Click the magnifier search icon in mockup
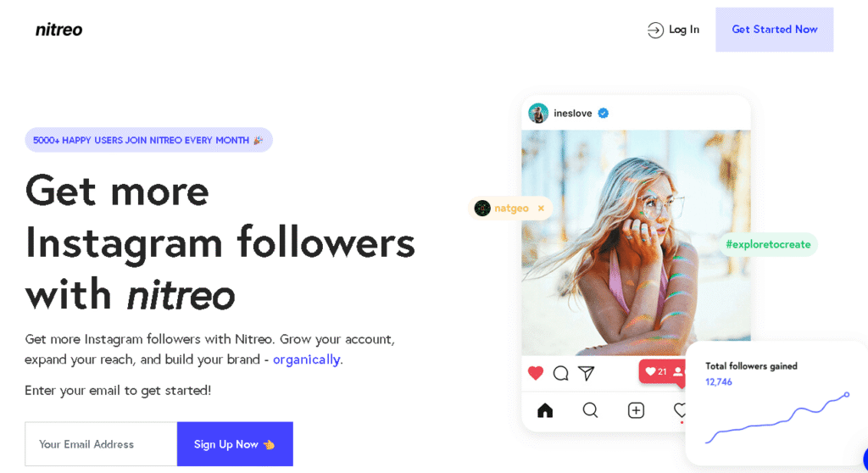Image resolution: width=868 pixels, height=473 pixels. point(590,410)
